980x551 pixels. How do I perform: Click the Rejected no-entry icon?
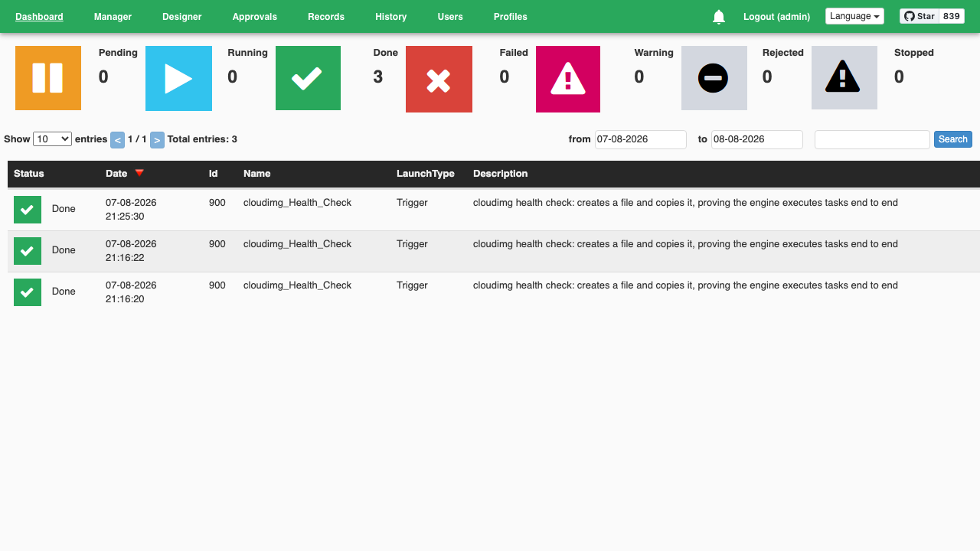[x=714, y=78]
